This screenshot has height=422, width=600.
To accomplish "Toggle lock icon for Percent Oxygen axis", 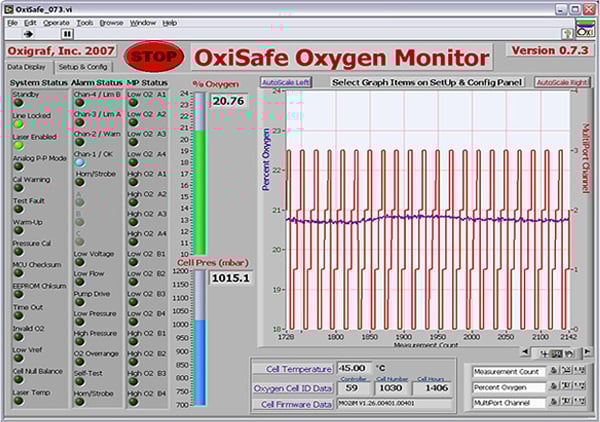I will point(555,387).
